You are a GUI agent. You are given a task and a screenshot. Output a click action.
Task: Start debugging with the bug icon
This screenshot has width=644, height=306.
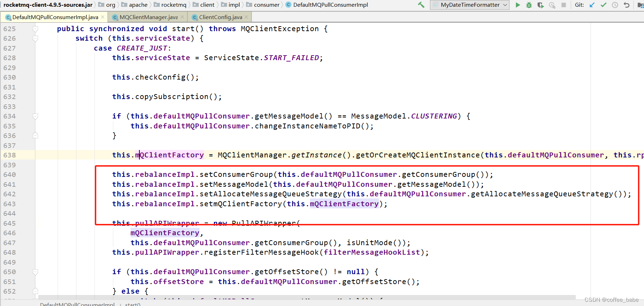529,5
